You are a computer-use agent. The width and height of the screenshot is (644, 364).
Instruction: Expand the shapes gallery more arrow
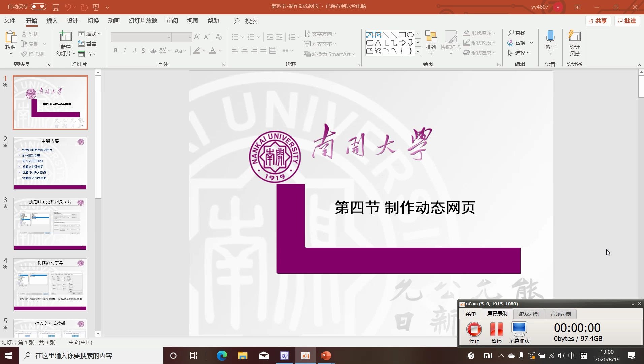click(x=418, y=51)
